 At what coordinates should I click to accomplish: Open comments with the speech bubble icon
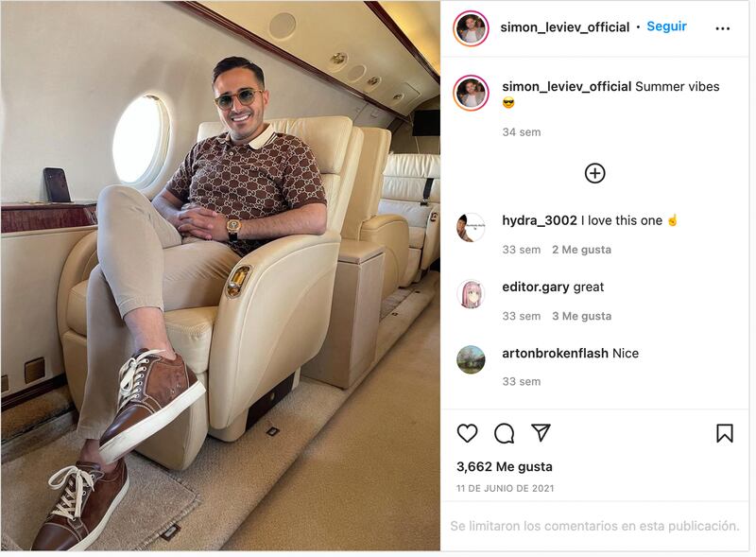505,433
